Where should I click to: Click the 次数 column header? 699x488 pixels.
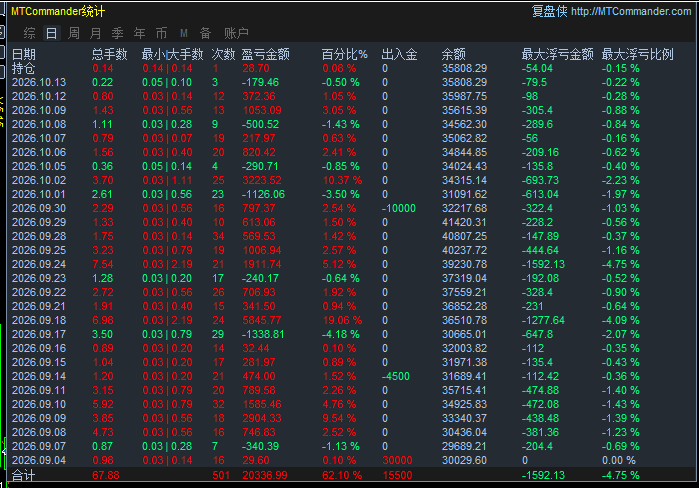pyautogui.click(x=223, y=54)
